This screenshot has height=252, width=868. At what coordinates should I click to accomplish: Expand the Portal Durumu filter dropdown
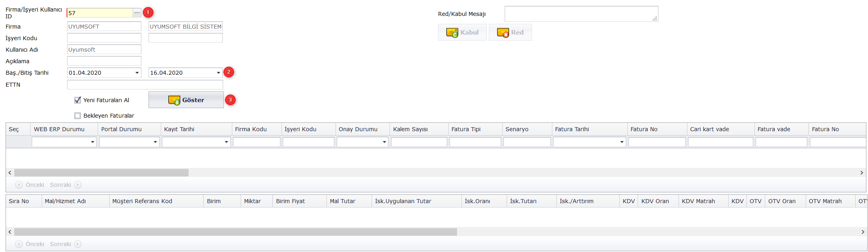click(x=155, y=142)
